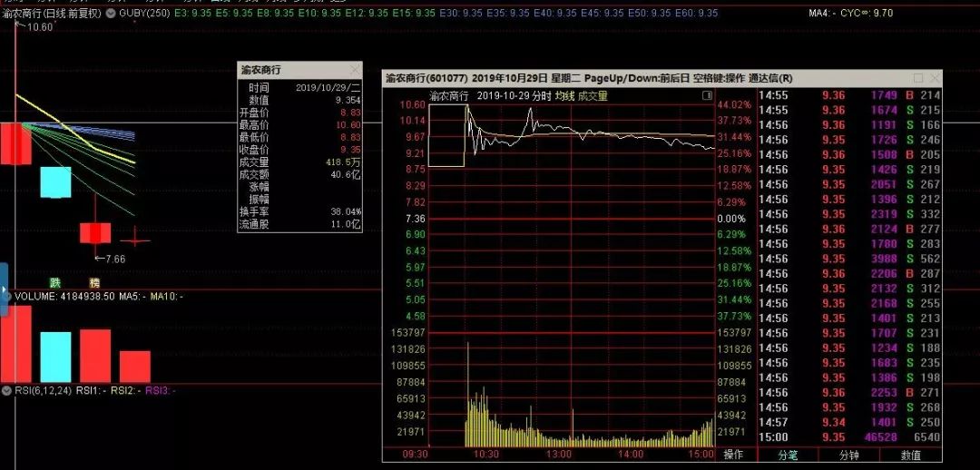Click the 09:30 time axis label
The height and width of the screenshot is (470, 980).
pos(415,454)
